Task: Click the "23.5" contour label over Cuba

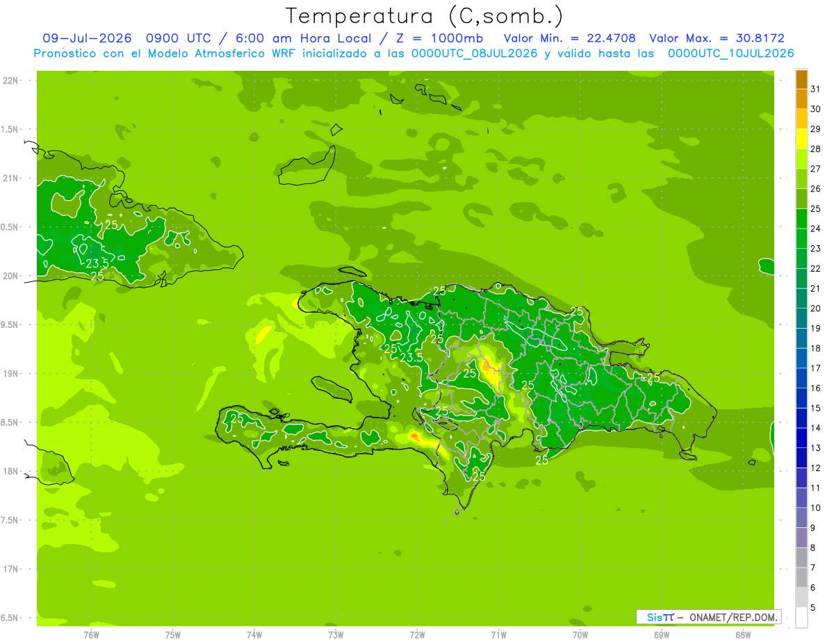Action: [97, 263]
